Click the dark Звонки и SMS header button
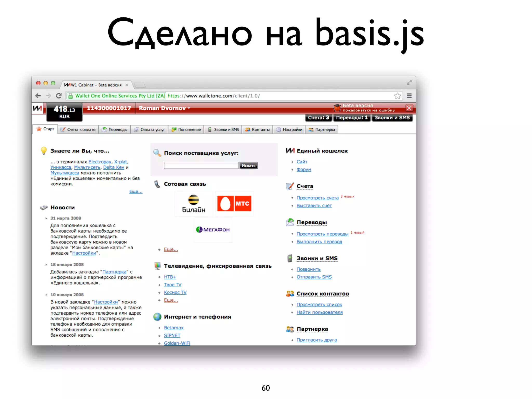Viewport: 532px width, 399px height. [x=392, y=118]
